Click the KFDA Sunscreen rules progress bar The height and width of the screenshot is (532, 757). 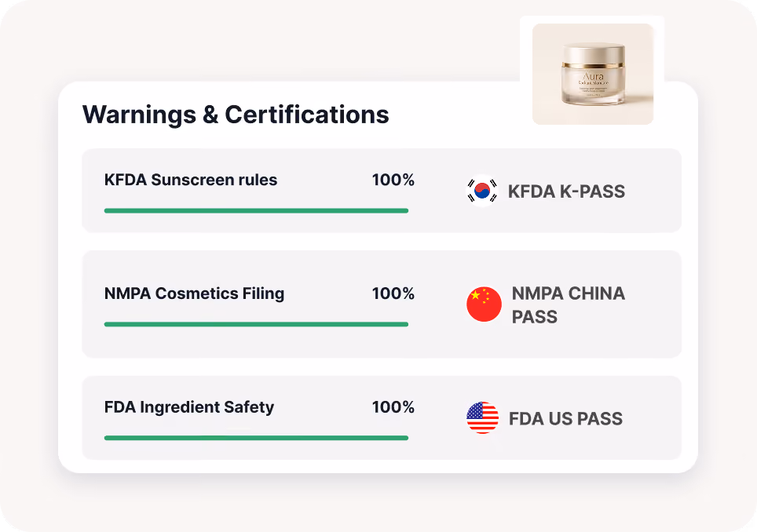(256, 211)
